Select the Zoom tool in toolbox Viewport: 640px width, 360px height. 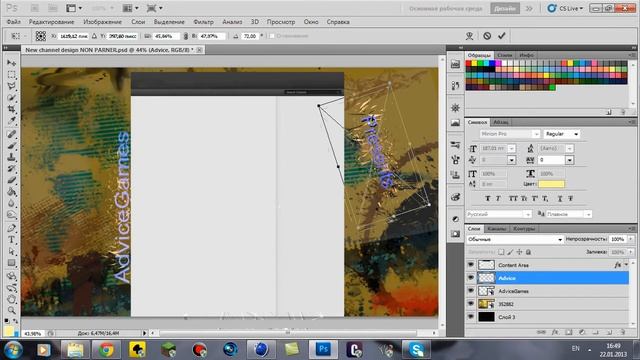coord(11,311)
